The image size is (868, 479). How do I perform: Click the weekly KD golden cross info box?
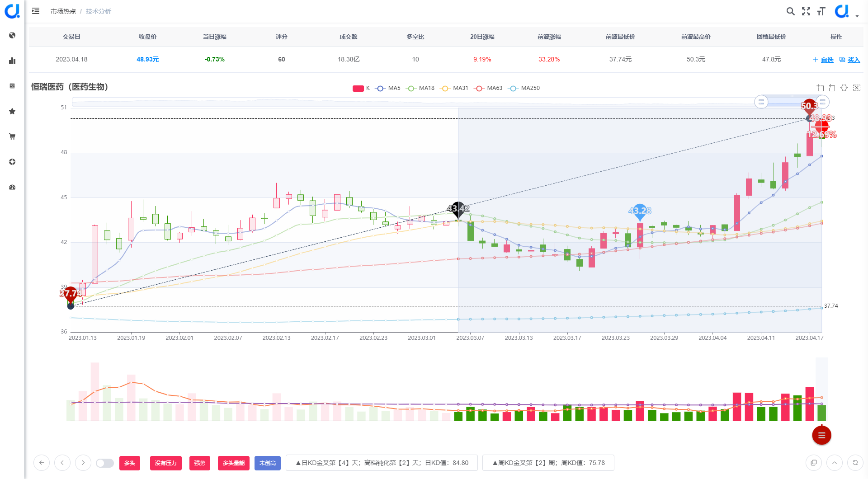coord(548,463)
